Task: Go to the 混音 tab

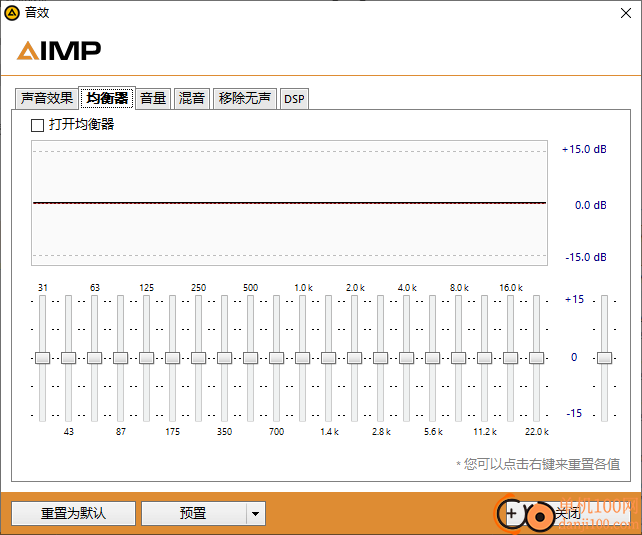Action: pos(192,98)
